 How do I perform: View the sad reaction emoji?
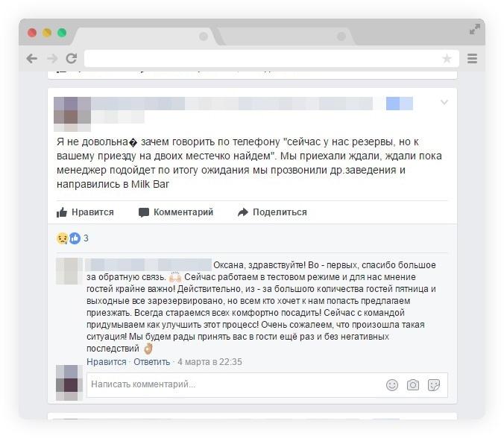tap(62, 238)
